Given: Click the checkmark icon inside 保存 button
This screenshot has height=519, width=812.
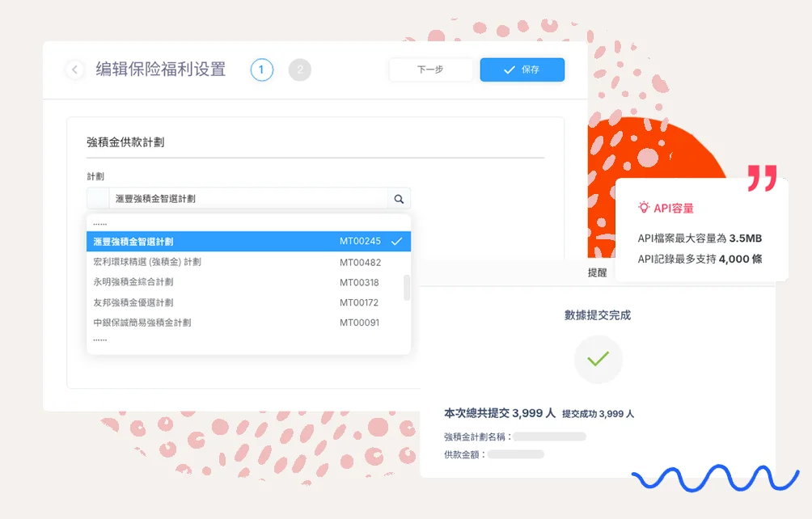Looking at the screenshot, I should [510, 70].
